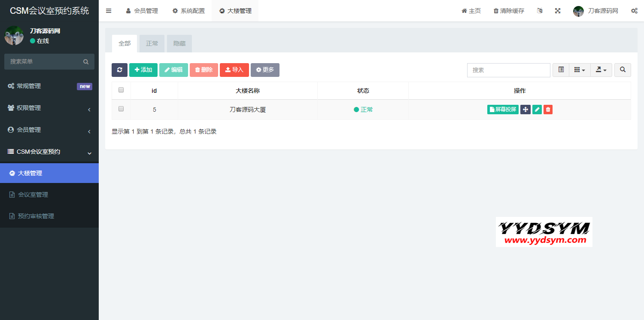Click the 屏幕投屏 button in row

pos(503,110)
